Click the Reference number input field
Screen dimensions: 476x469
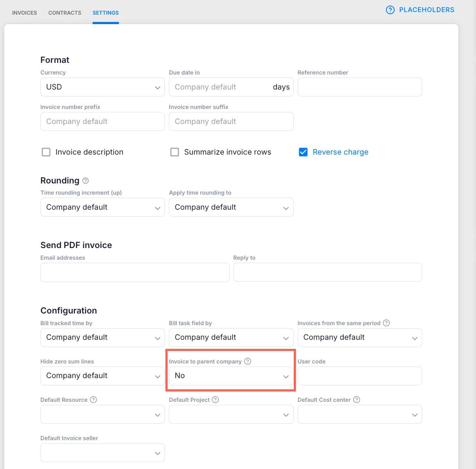[x=360, y=87]
